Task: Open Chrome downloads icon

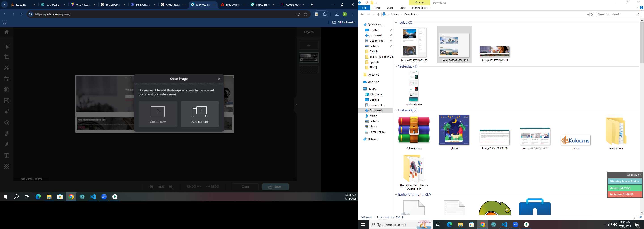Action: coord(337,14)
